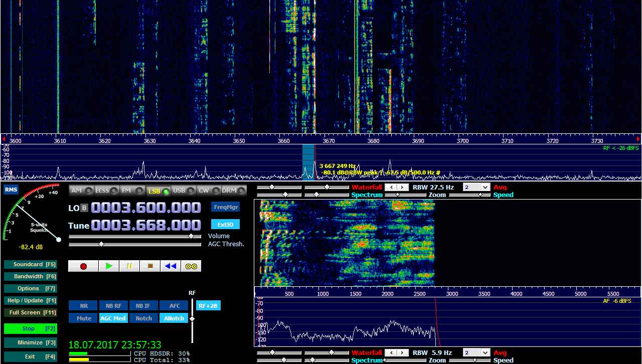Select ECSS demodulation mode
642x364 pixels.
tap(107, 191)
